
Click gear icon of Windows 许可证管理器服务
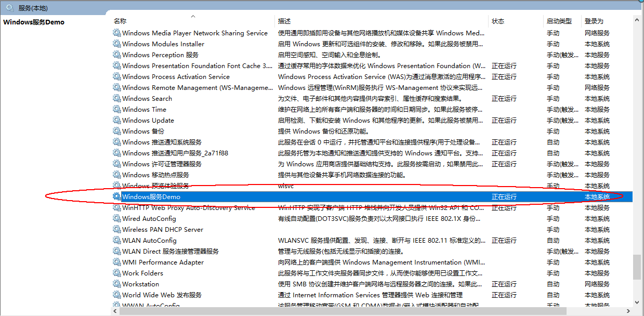[117, 164]
